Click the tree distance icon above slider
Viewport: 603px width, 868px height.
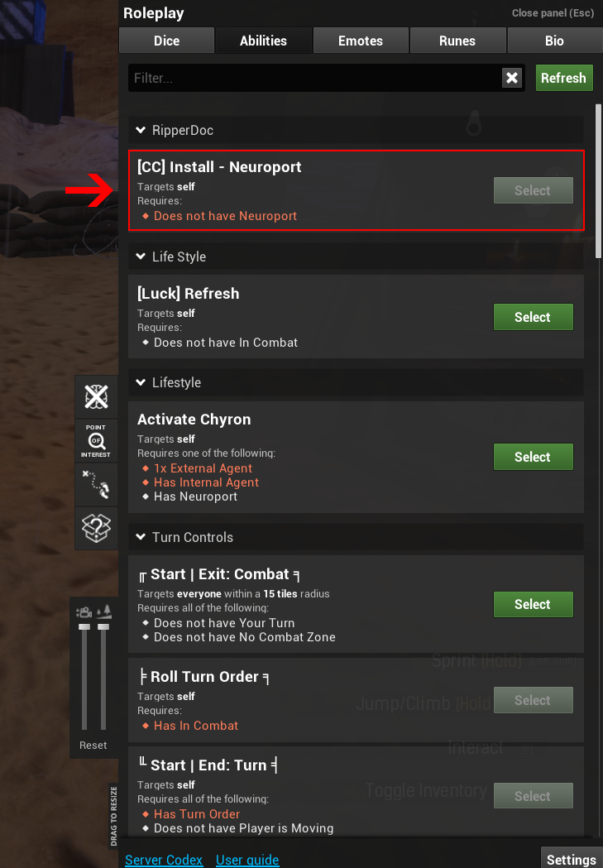click(103, 613)
